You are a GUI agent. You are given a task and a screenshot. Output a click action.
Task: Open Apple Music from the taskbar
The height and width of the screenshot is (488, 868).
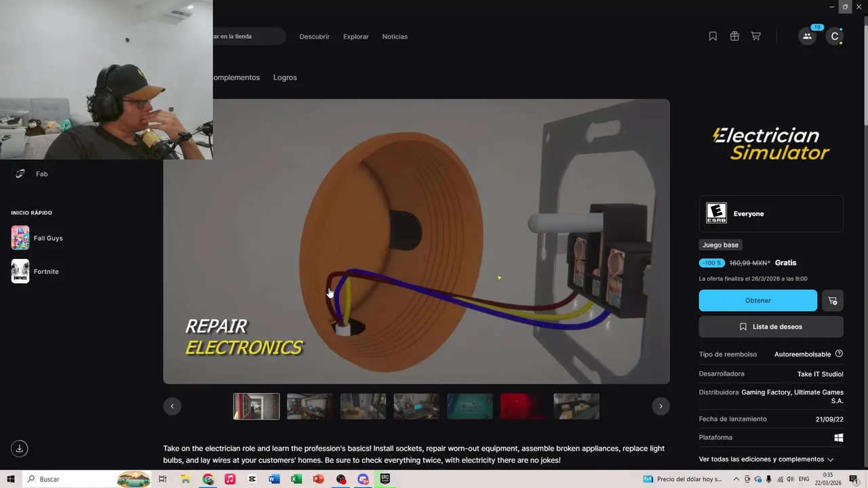coord(230,479)
